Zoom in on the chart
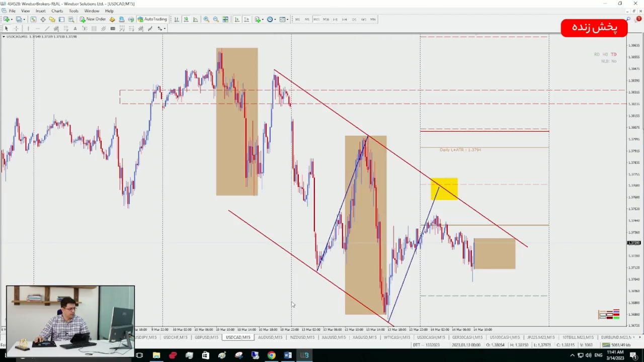Image resolution: width=644 pixels, height=362 pixels. [x=206, y=19]
